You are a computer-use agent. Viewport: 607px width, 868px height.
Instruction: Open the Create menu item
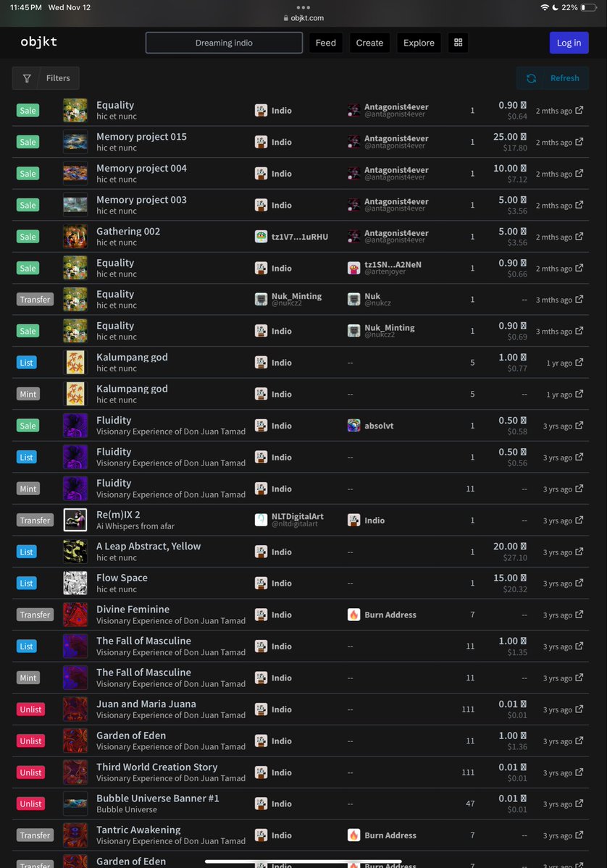369,43
